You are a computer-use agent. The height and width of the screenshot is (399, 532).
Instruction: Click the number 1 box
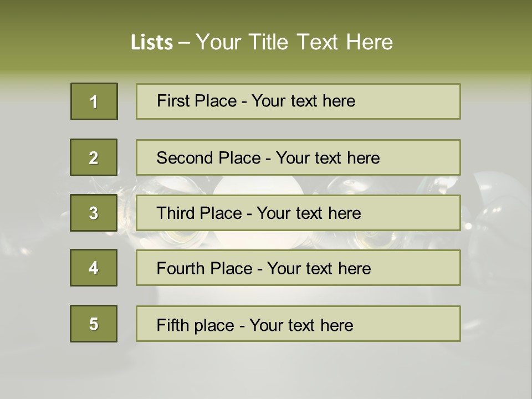click(94, 101)
